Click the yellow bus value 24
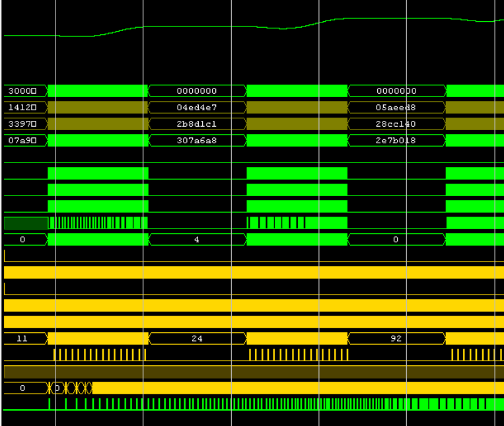 tap(197, 339)
